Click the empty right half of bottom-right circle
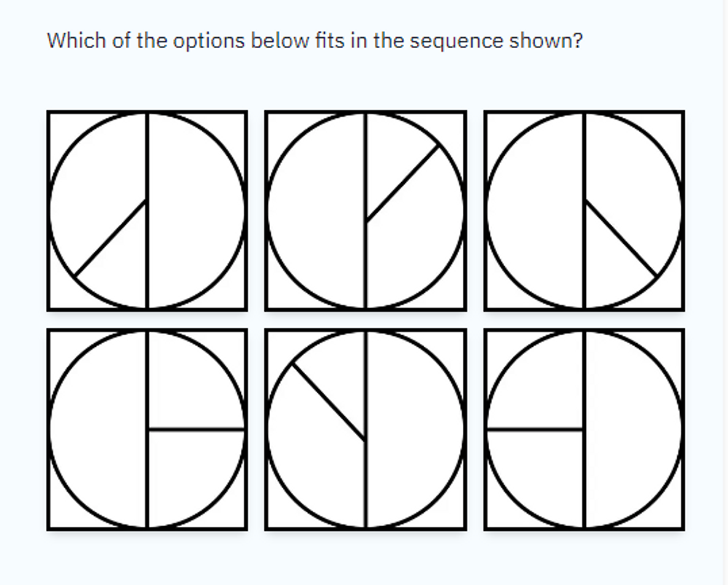728x585 pixels. [633, 429]
